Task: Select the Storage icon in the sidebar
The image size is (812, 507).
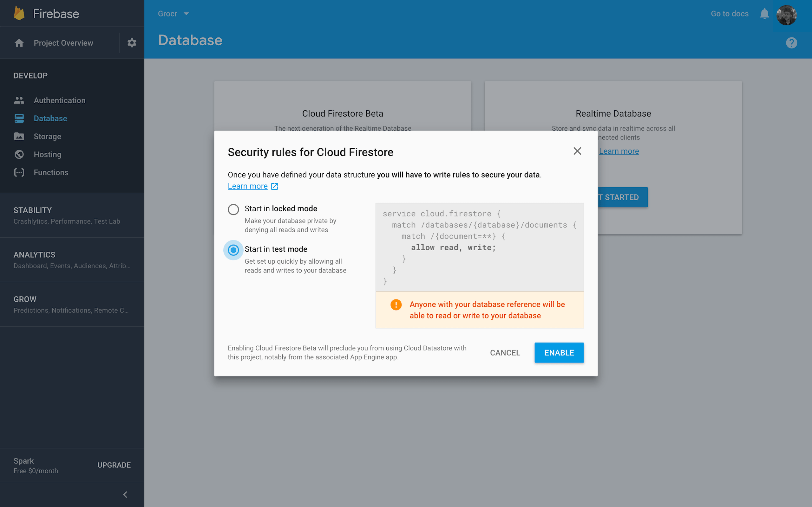Action: tap(19, 136)
